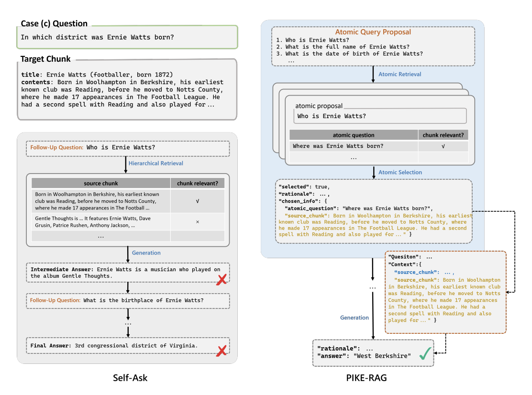Click the 'Atomic Retrieval' label

click(399, 74)
